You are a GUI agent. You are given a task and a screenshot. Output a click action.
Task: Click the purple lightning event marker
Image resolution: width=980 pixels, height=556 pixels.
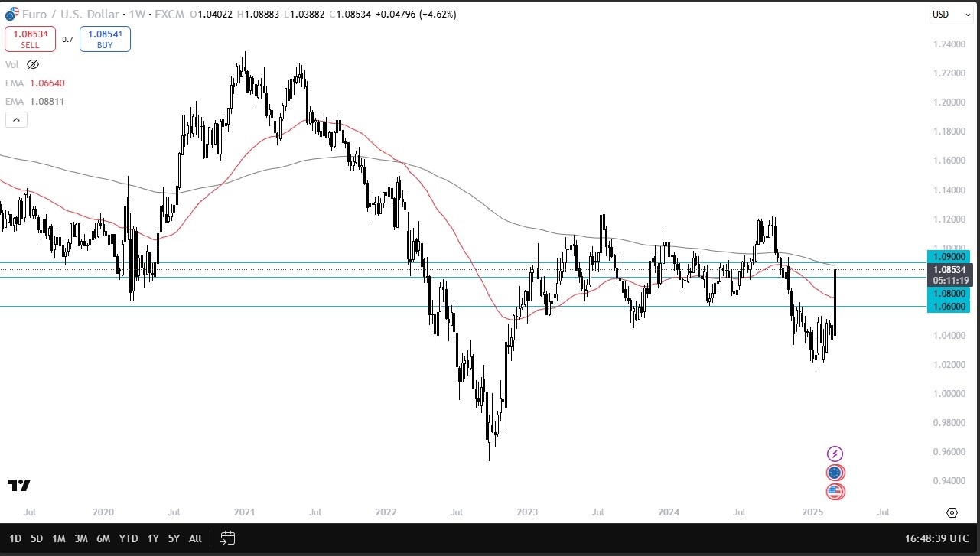point(835,454)
